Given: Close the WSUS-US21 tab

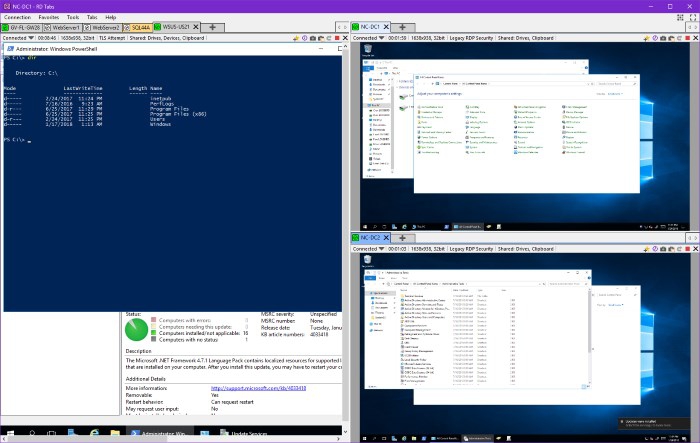Looking at the screenshot, I should point(196,27).
